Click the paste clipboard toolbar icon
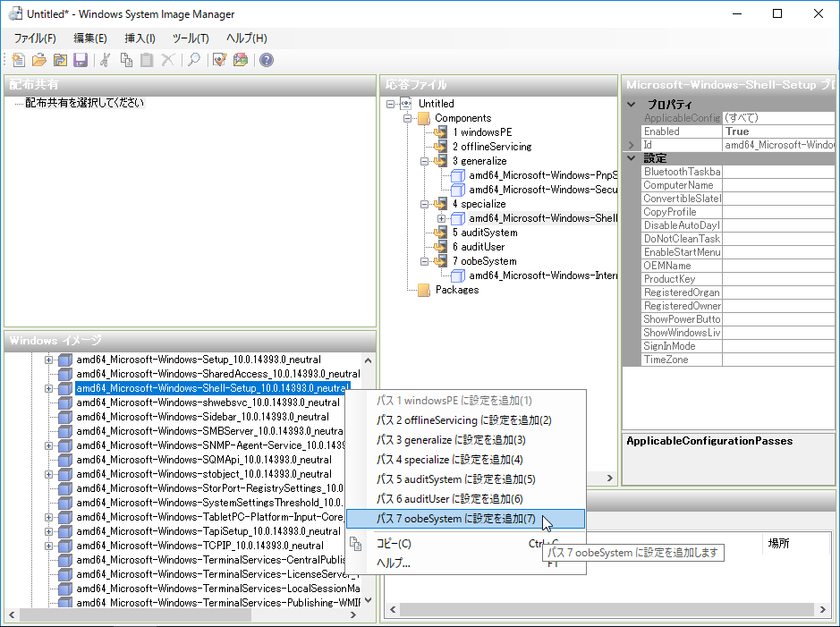840x627 pixels. pyautogui.click(x=147, y=60)
